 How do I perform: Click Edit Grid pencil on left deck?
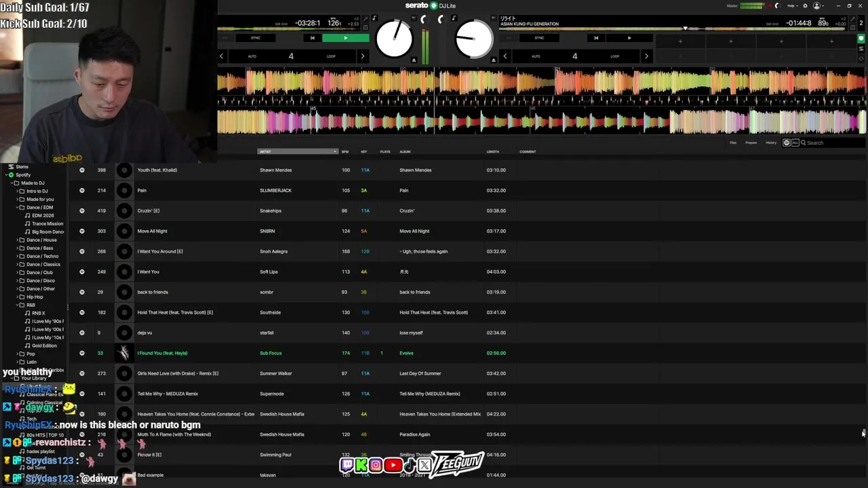[366, 18]
